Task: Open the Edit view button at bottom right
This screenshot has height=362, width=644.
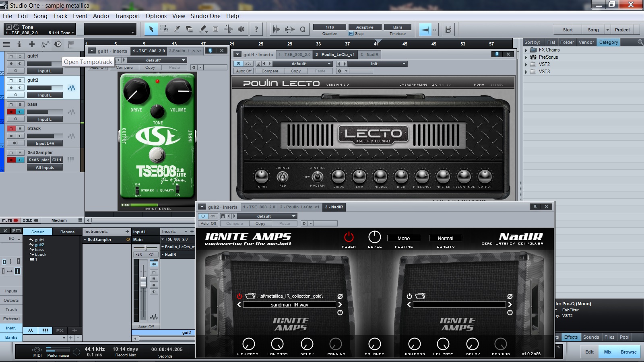Action: pyautogui.click(x=589, y=352)
